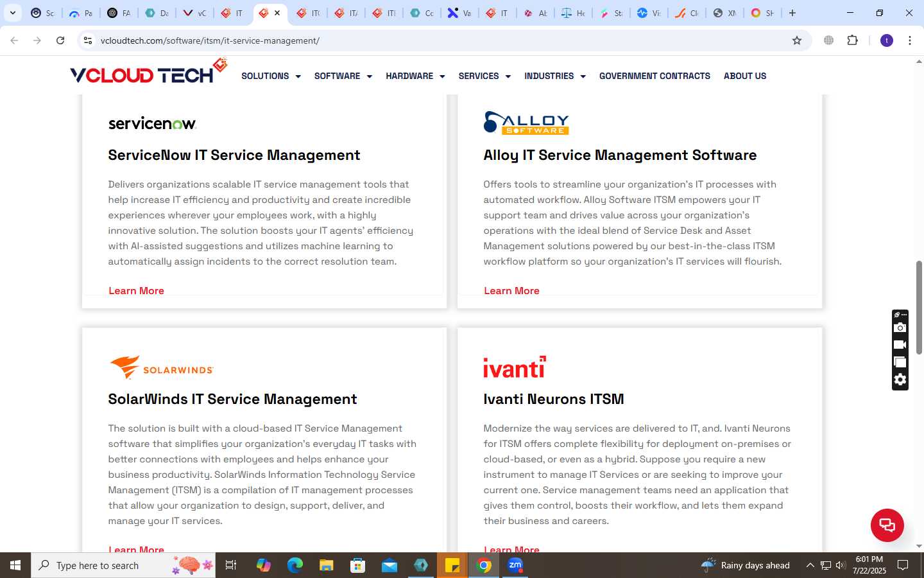
Task: Click Alloy IT Service Management Software heading
Action: (620, 155)
